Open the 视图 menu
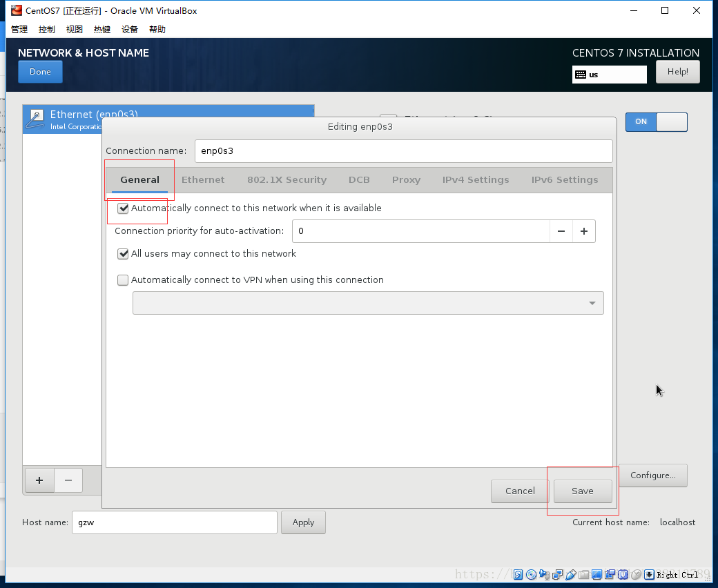718x588 pixels. [x=74, y=29]
